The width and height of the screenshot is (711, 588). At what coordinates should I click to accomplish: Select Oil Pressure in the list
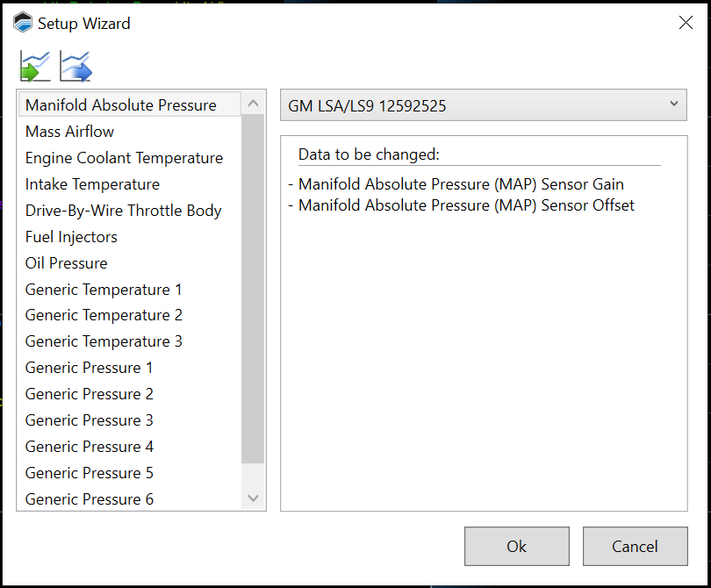67,263
